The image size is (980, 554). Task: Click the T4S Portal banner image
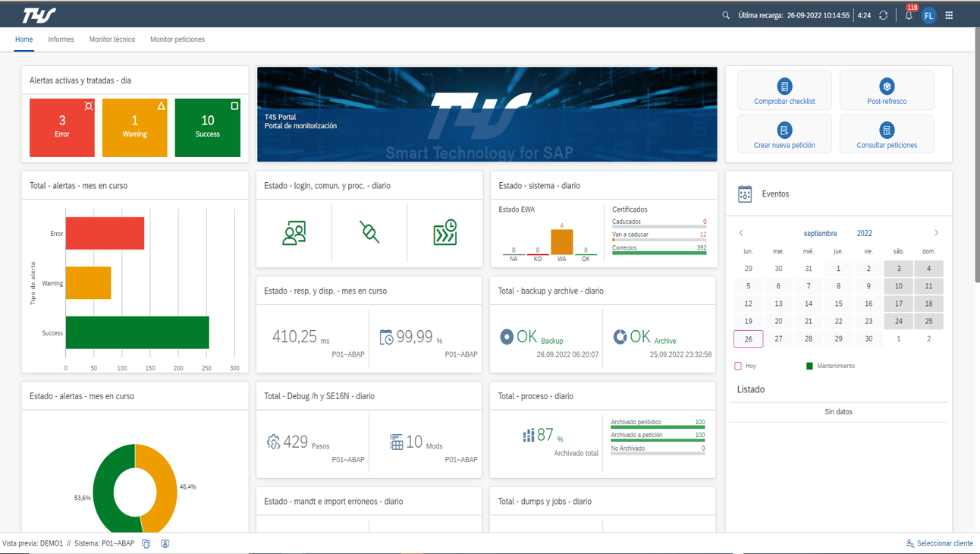pos(487,114)
